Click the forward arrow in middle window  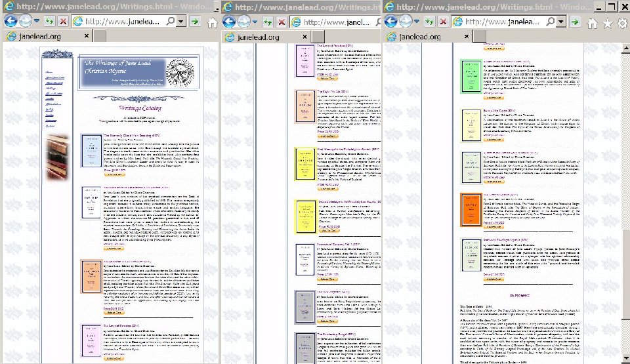point(244,22)
